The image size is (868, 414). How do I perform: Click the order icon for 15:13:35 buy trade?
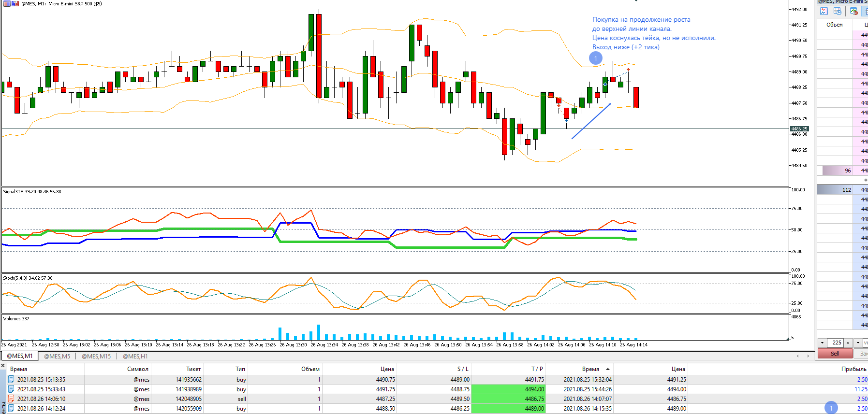(11, 380)
